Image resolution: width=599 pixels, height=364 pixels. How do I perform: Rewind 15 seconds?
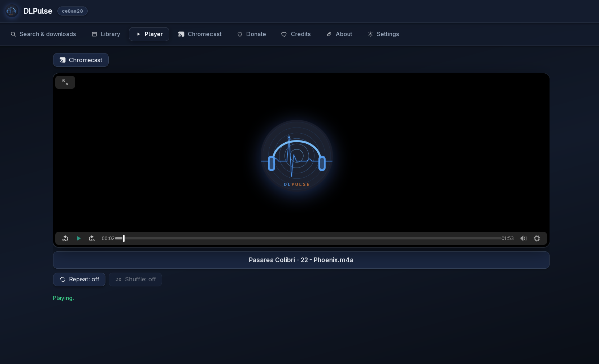tap(65, 238)
